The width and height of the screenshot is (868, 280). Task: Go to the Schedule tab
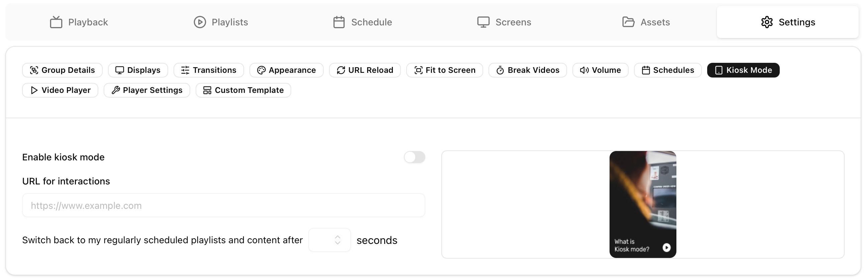[x=362, y=22]
